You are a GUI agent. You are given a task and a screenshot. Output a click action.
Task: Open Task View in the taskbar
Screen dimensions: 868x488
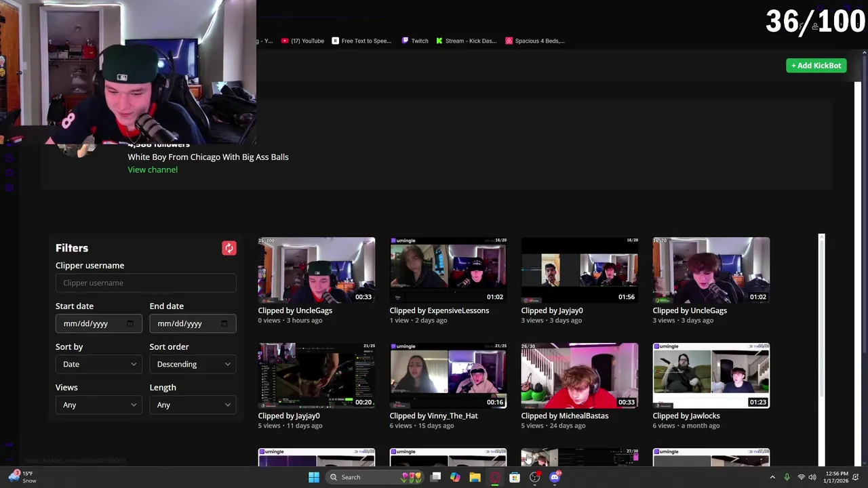[x=436, y=477]
